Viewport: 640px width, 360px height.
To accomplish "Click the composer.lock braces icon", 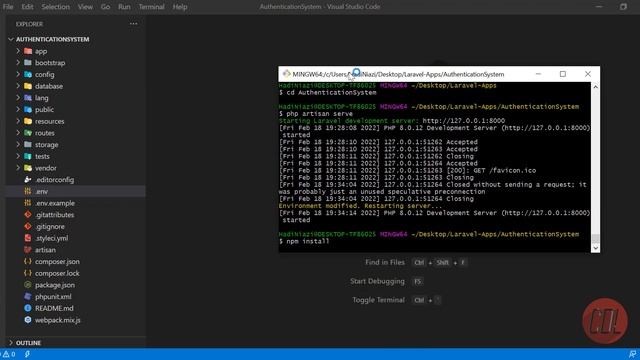I will pos(28,273).
